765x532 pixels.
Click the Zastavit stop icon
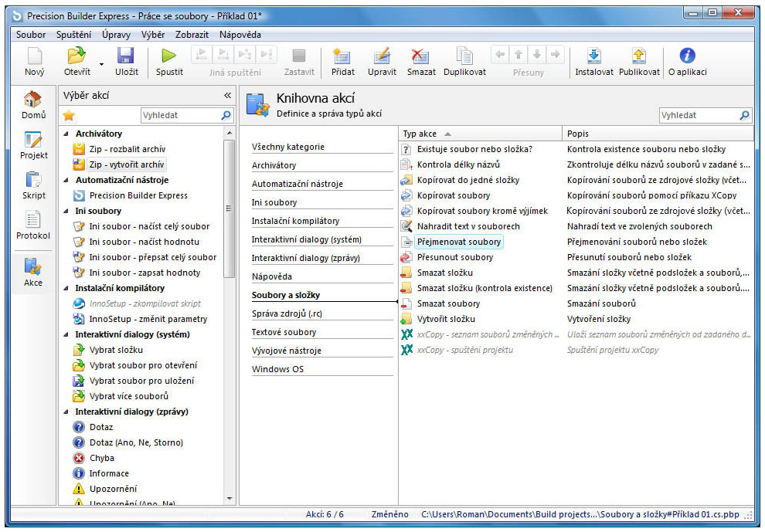tap(298, 56)
